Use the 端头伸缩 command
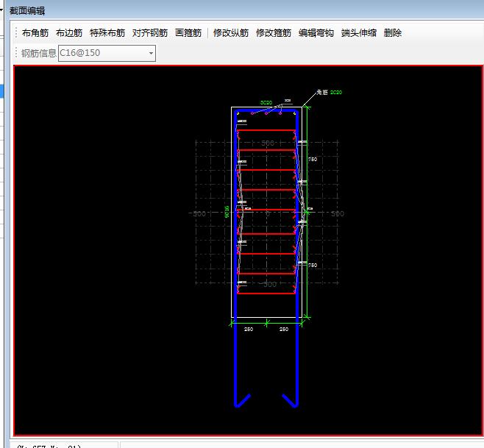Screen dimensions: 484x448 (x=359, y=32)
